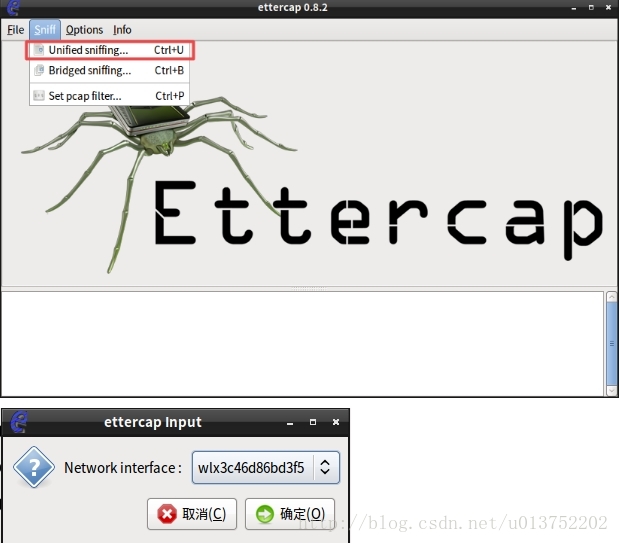Viewport: 619px width, 543px height.
Task: Click ettercap logo icon in Input dialog titlebar
Action: coord(19,422)
